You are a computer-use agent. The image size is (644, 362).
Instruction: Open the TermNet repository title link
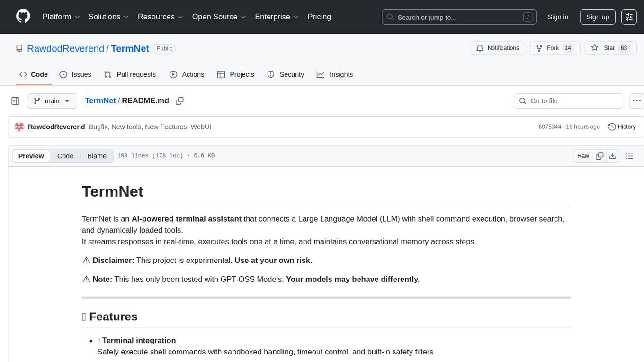pos(130,48)
